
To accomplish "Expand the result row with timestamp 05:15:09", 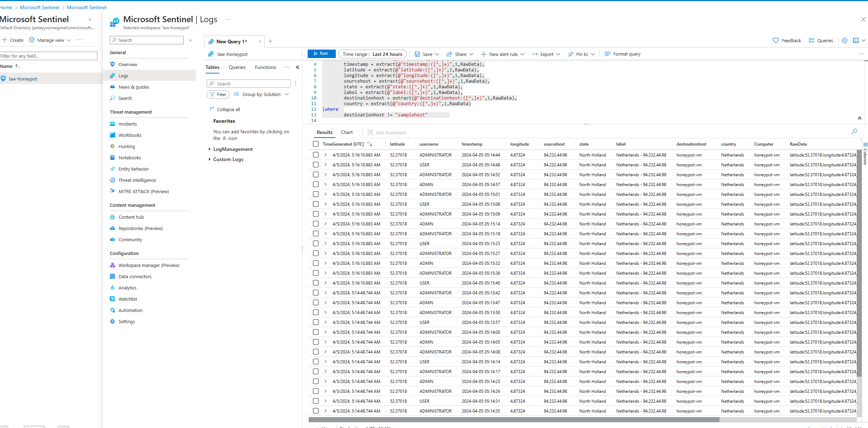I will click(x=326, y=214).
